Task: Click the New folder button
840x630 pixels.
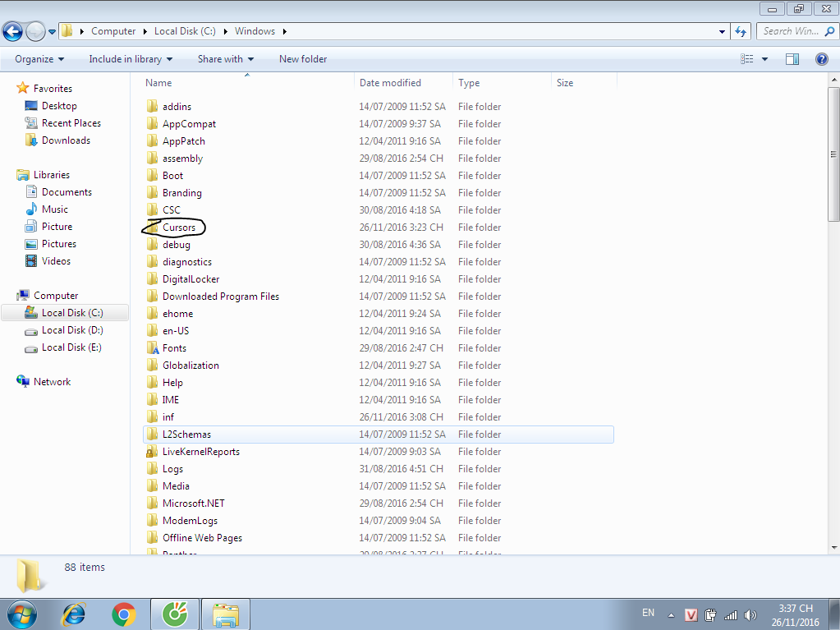Action: (x=303, y=59)
